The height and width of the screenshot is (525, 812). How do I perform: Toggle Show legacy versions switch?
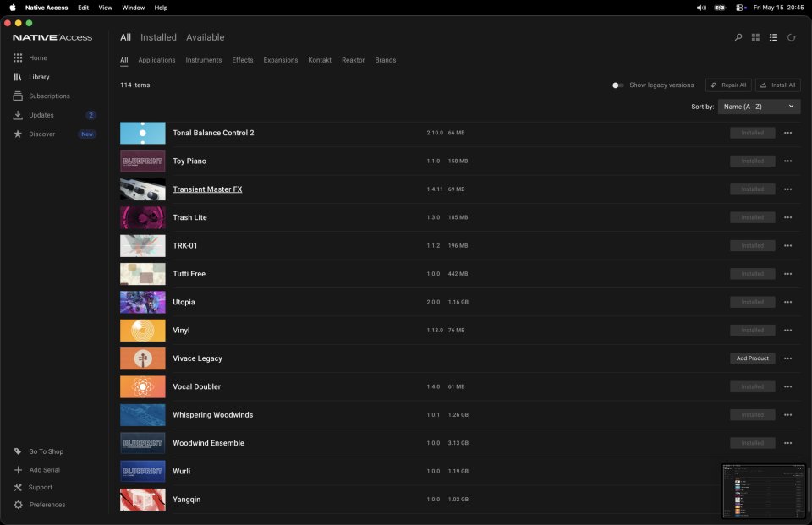click(x=617, y=85)
